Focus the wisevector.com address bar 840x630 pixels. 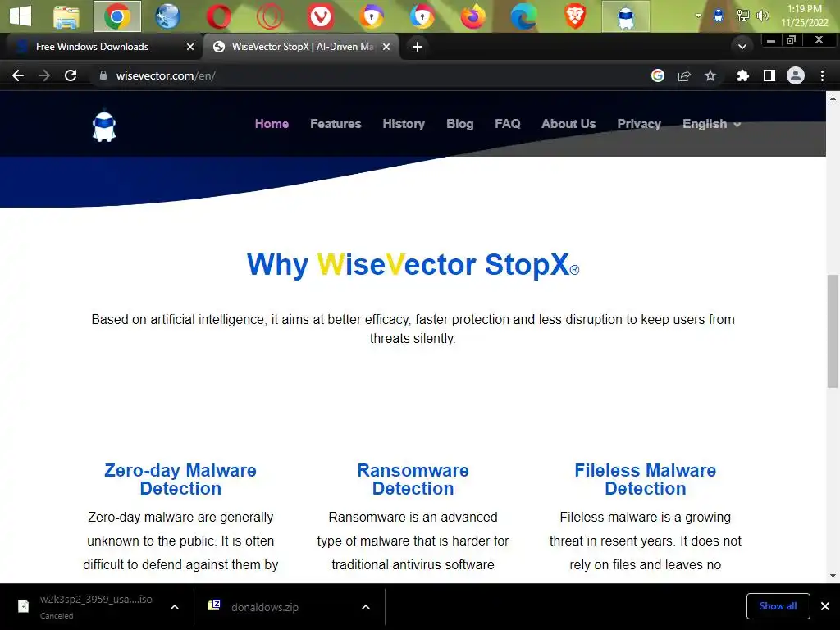pyautogui.click(x=370, y=75)
